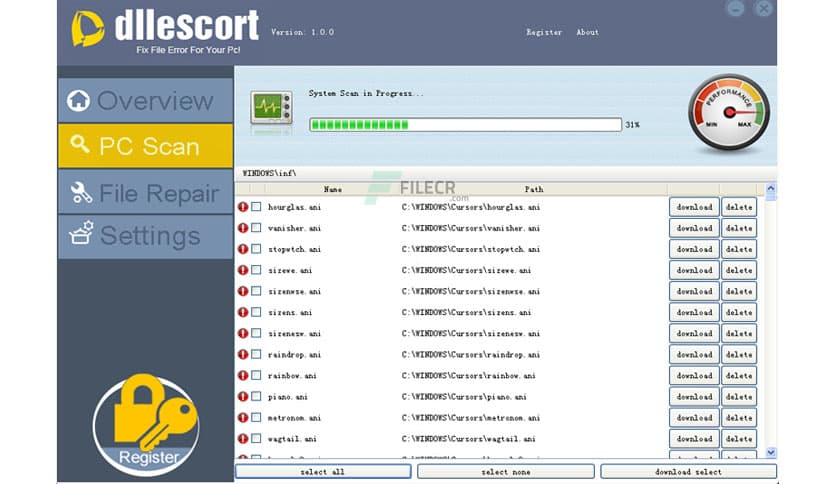
Task: Tick the piano.ani checkbox
Action: [x=256, y=396]
